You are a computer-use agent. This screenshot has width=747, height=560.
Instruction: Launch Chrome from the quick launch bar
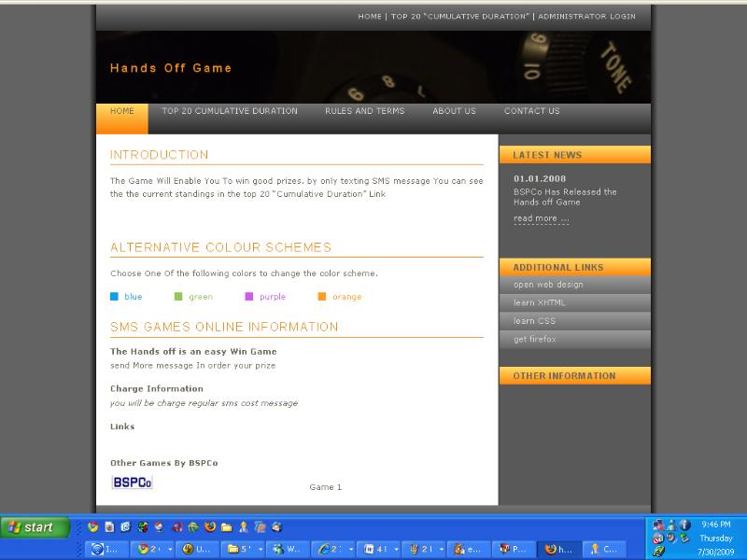[x=92, y=526]
